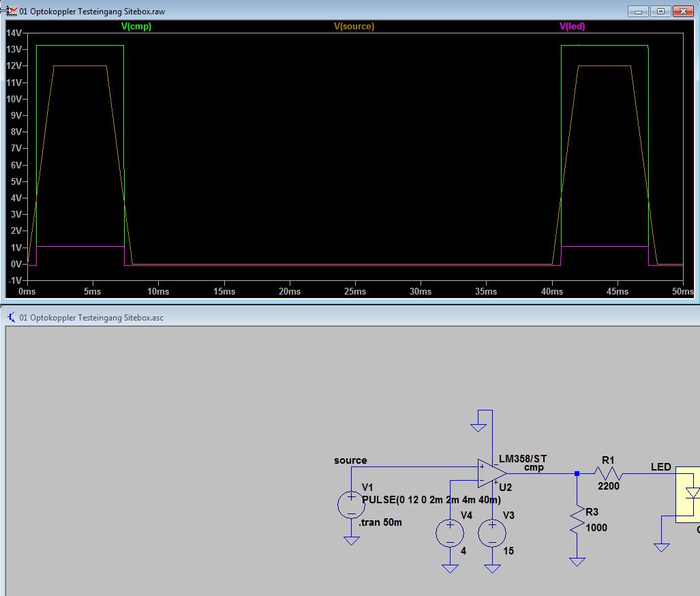The image size is (700, 596).
Task: Click the source net label
Action: 350,460
